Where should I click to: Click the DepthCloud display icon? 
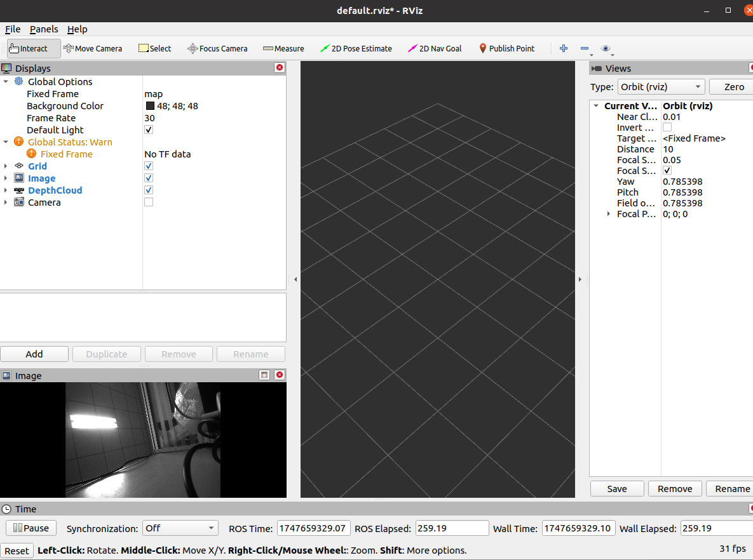coord(18,190)
